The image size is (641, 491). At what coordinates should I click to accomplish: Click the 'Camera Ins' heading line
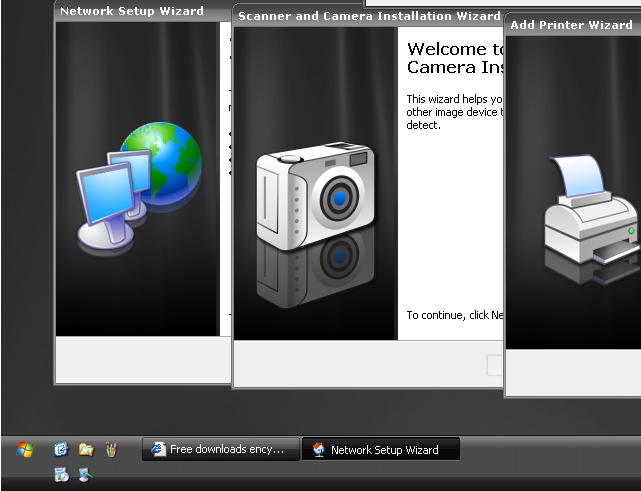(x=455, y=67)
